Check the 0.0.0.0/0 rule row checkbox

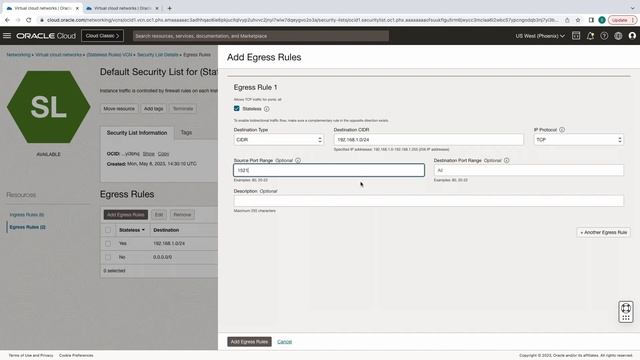pyautogui.click(x=108, y=258)
